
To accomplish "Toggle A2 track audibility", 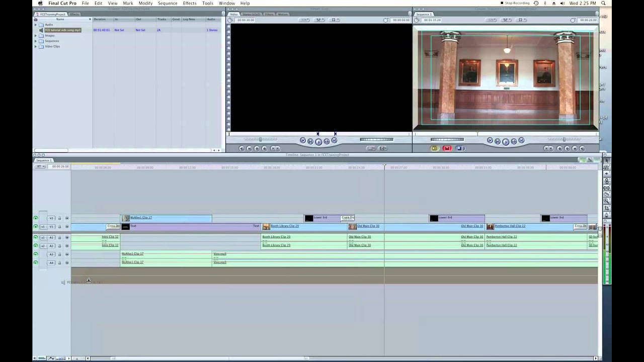I will tap(35, 246).
